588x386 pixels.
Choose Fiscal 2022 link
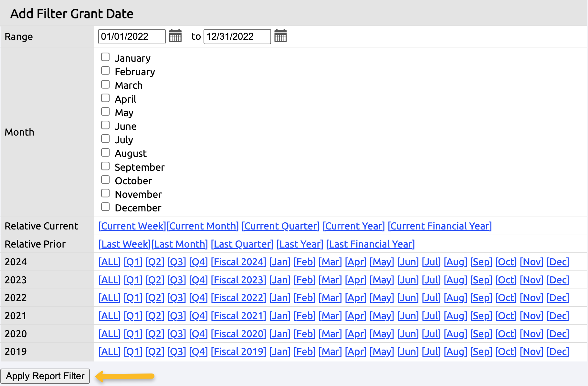(238, 298)
